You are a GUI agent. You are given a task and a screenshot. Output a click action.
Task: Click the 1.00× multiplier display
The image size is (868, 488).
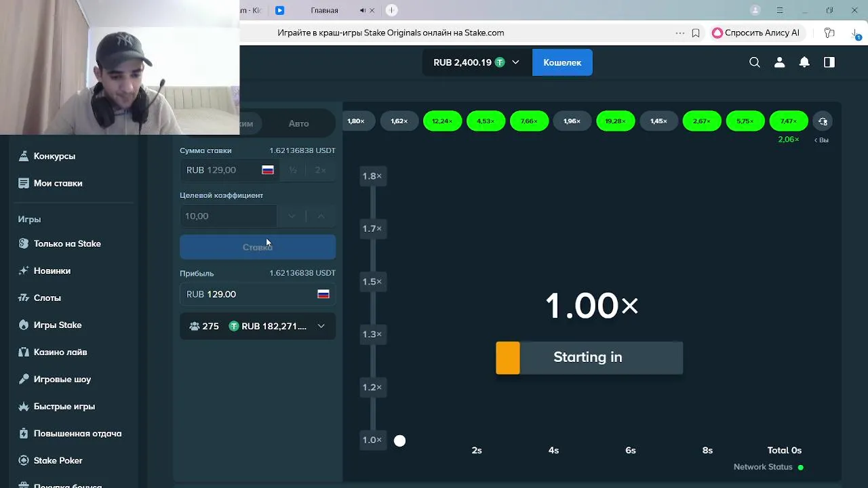(592, 306)
